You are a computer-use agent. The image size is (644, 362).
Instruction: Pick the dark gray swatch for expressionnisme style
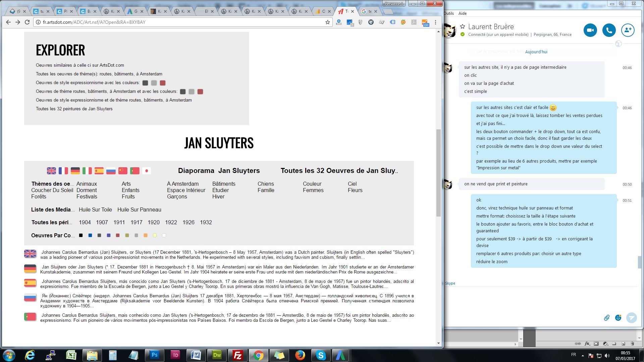[145, 83]
